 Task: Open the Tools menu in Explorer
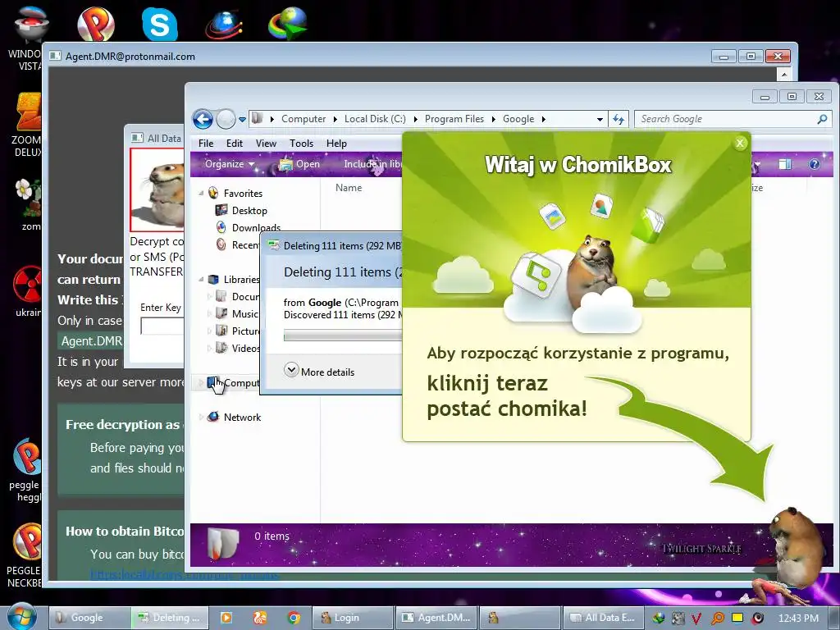pos(301,143)
